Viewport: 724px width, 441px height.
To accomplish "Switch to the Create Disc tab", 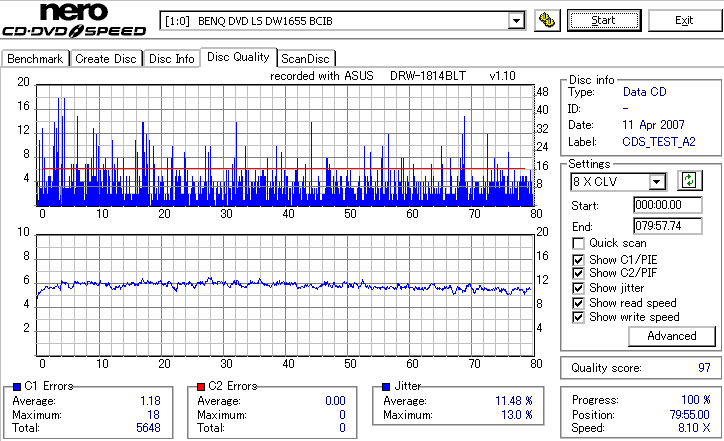I will pos(106,59).
